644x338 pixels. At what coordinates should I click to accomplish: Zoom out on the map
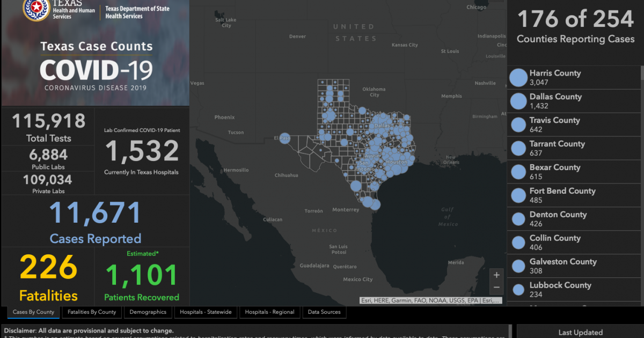point(496,288)
